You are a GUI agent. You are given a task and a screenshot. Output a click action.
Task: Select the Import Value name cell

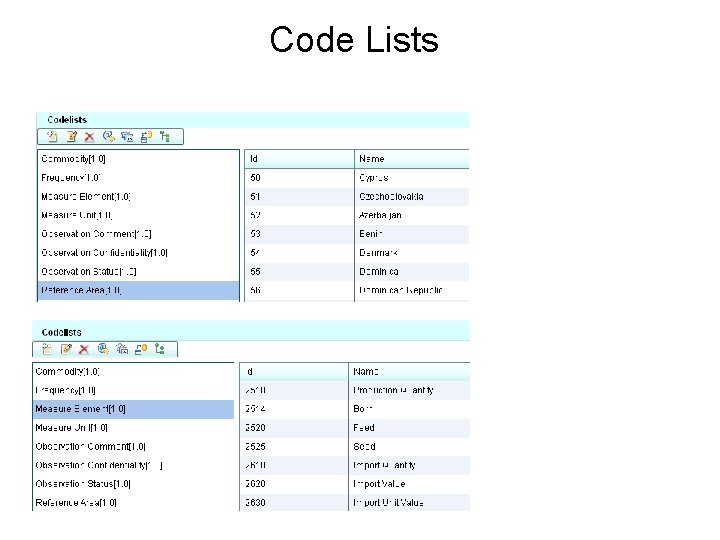pyautogui.click(x=409, y=484)
